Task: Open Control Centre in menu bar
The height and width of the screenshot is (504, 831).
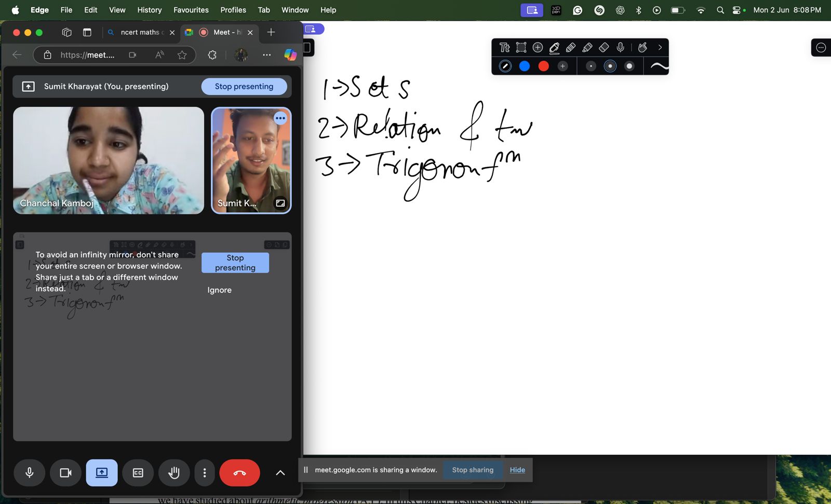Action: [x=736, y=10]
